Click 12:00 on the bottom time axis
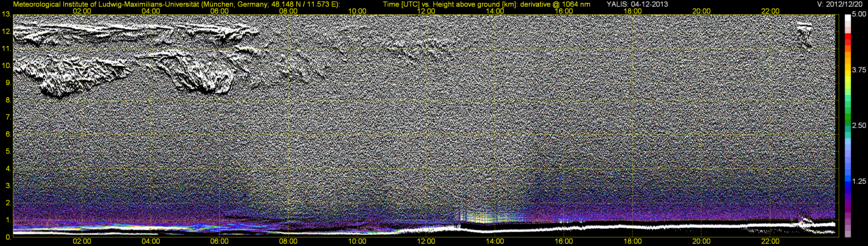868x246 pixels. coord(426,241)
